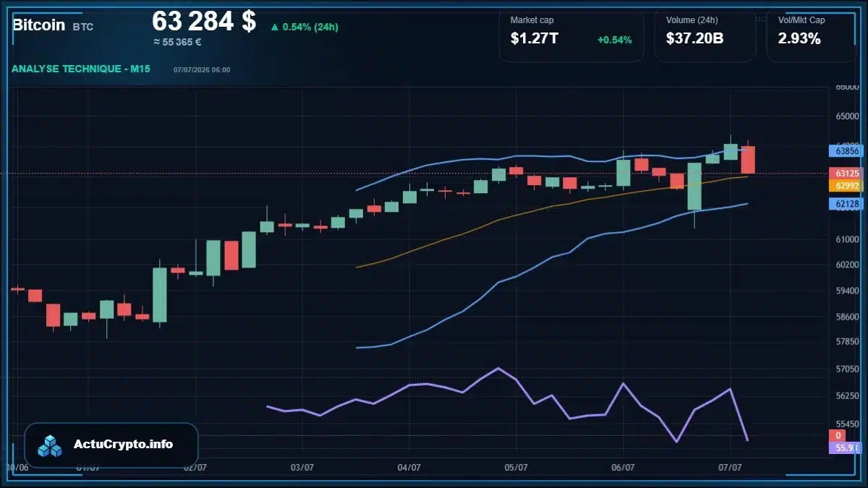Viewport: 868px width, 488px height.
Task: Select the 03/07 date on time axis
Action: [x=302, y=468]
